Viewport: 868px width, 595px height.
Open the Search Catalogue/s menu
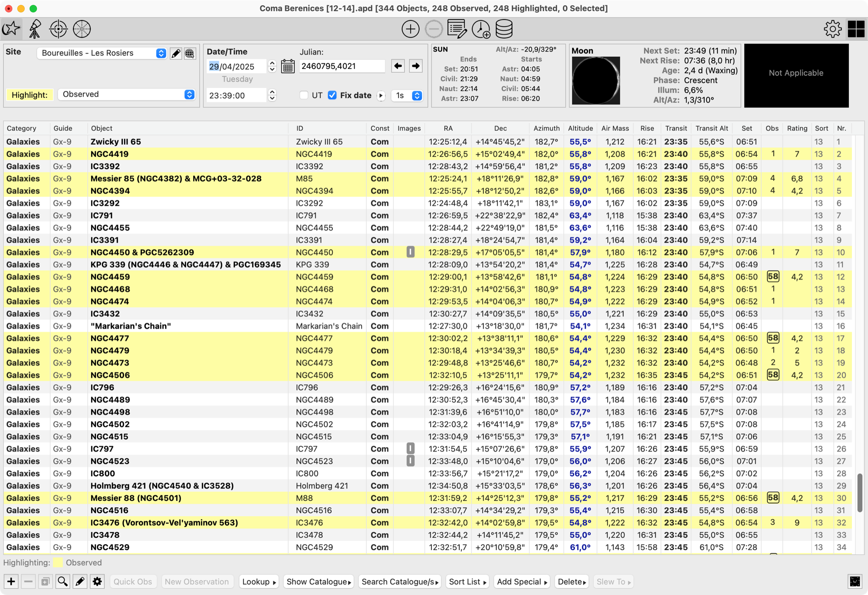[x=400, y=582]
